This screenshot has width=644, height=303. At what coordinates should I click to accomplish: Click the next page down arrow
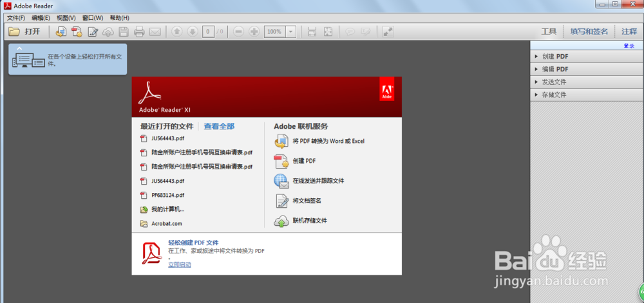[x=192, y=32]
